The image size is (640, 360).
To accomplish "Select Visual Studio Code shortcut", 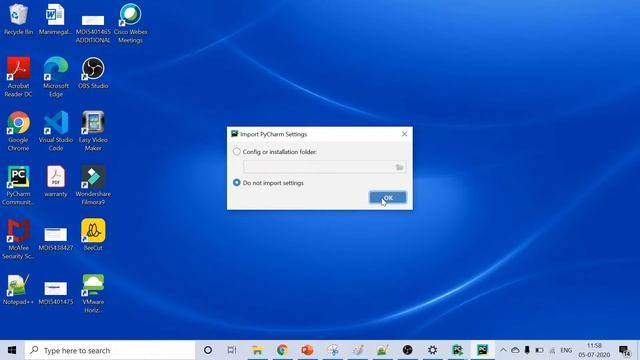I will pyautogui.click(x=56, y=131).
